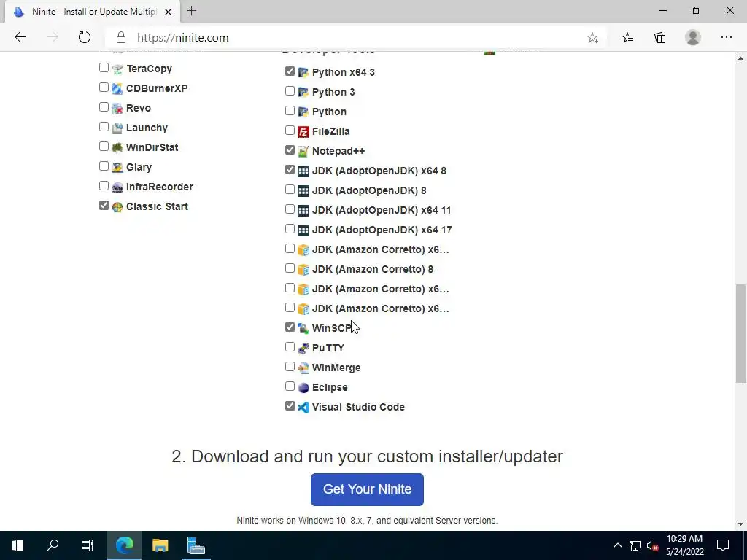This screenshot has width=747, height=560.
Task: Click the InfraRecorder icon
Action: tap(117, 187)
